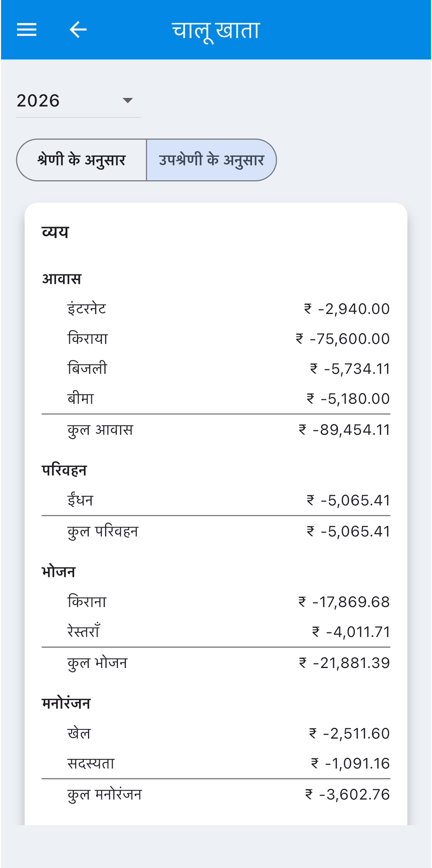The height and width of the screenshot is (868, 432).
Task: Click the चालू खाता title
Action: coord(216,30)
